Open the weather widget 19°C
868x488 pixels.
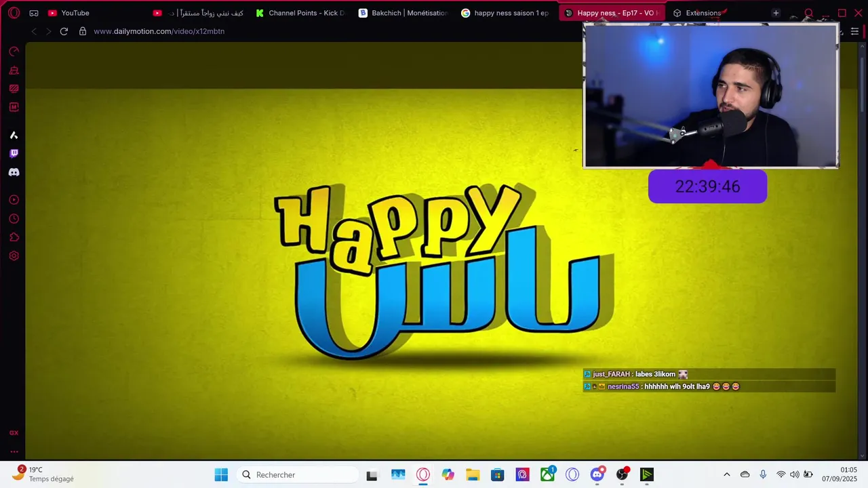[x=44, y=474]
